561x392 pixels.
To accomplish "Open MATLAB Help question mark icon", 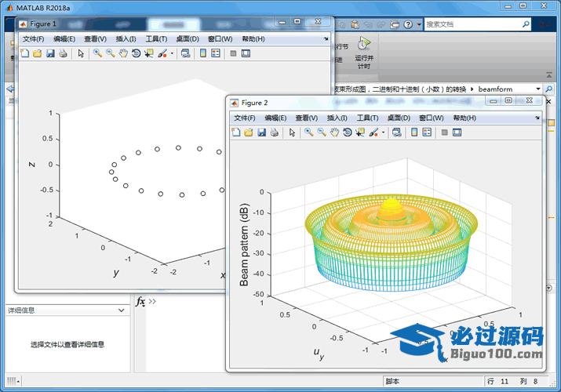I will [x=408, y=24].
